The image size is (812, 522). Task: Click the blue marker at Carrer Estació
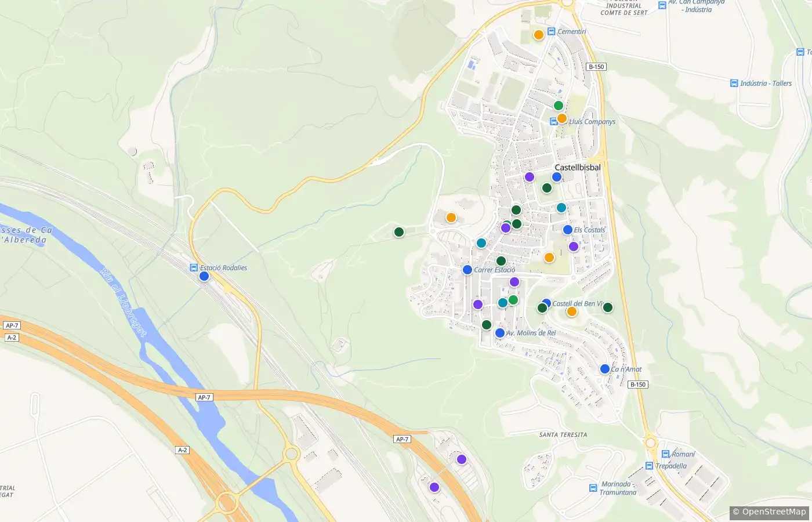tap(467, 270)
